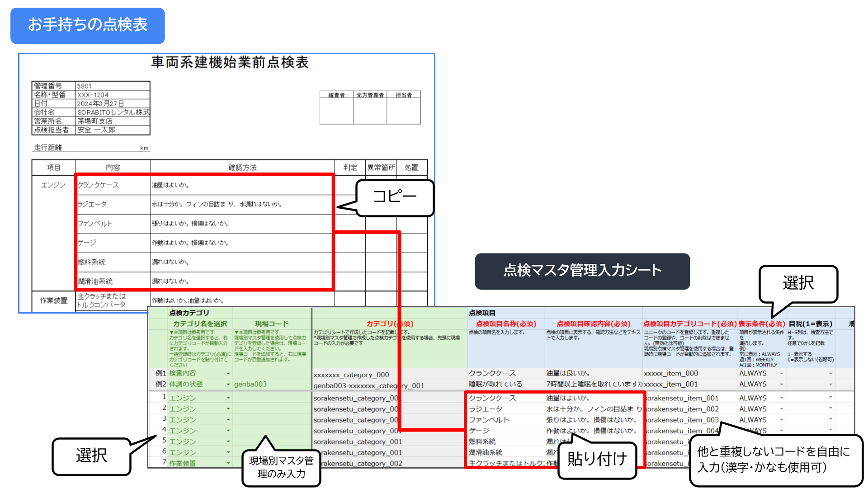This screenshot has height=488, width=868.
Task: Open the 体調の状態 dropdown in example row 例2
Action: (228, 384)
